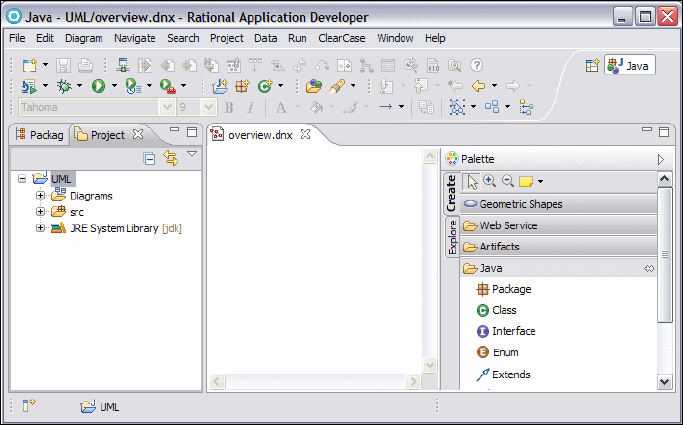Open the Artifacts palette drawer
The width and height of the screenshot is (683, 425).
[x=558, y=246]
